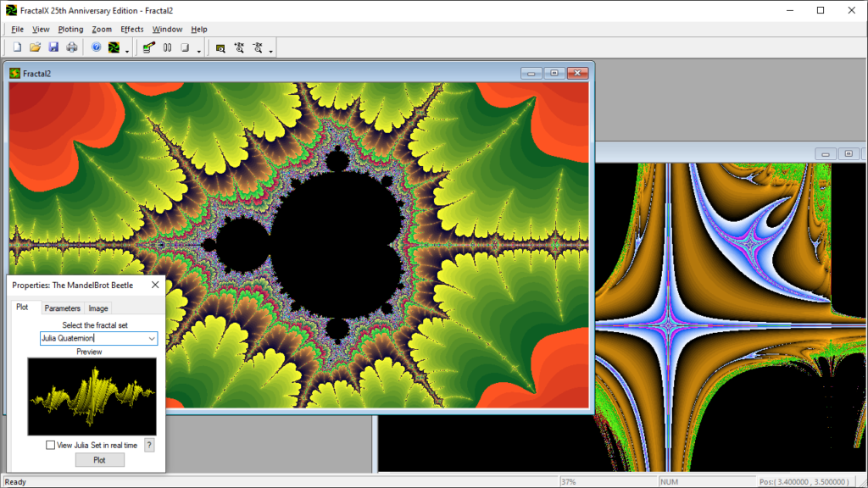Click the green fractal swirl toolbar icon
Viewport: 868px width, 488px height.
[114, 47]
